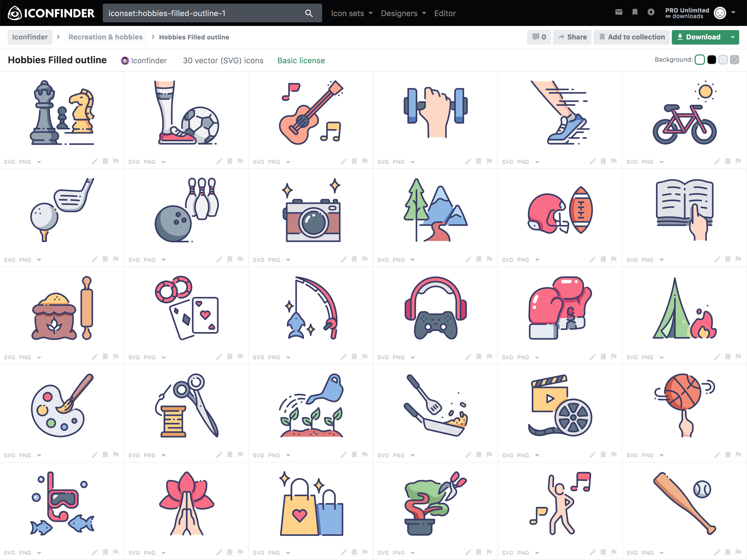Edit the snorkel diving icon with pencil
Image resolution: width=747 pixels, height=560 pixels.
click(x=95, y=552)
